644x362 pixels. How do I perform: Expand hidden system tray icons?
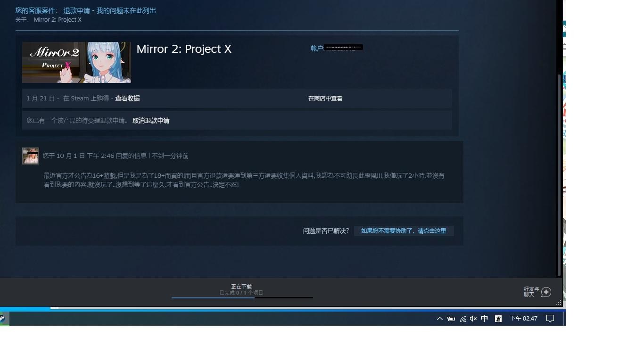(x=439, y=319)
